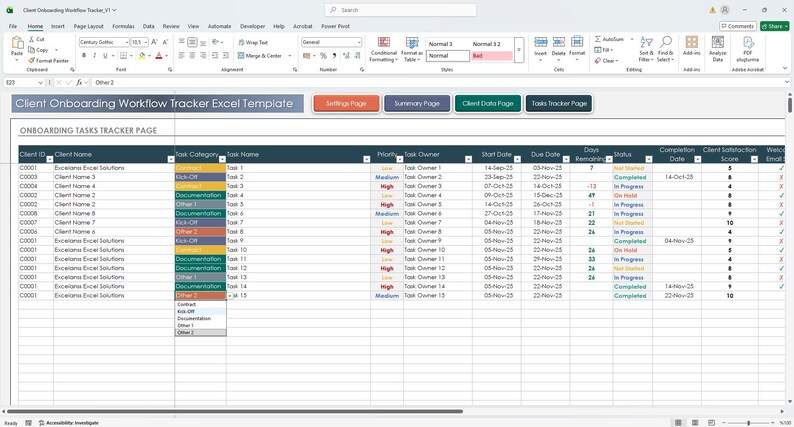This screenshot has height=427, width=794.
Task: Open the font name dropdown
Action: click(127, 43)
